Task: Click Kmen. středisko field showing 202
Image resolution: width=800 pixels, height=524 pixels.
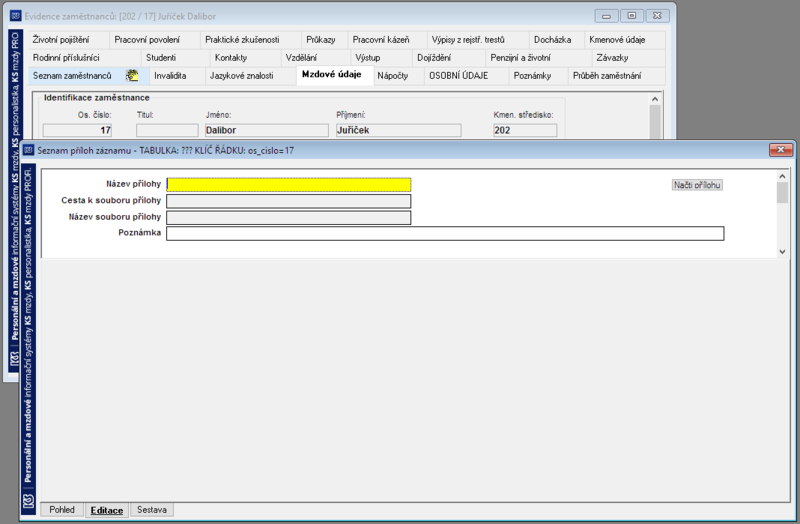Action: (x=525, y=130)
